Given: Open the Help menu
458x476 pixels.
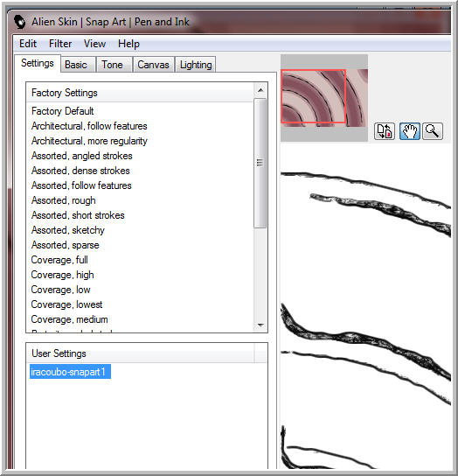Looking at the screenshot, I should [x=128, y=44].
